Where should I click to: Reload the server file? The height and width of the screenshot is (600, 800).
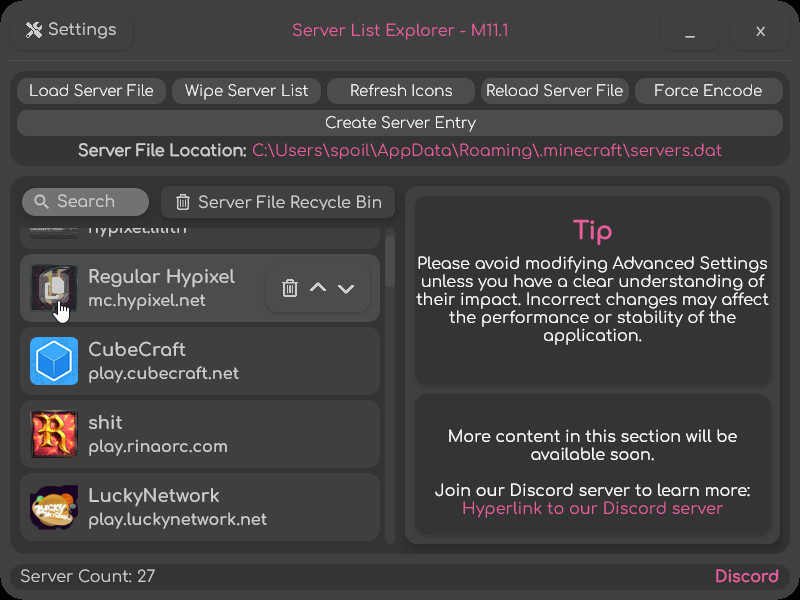555,91
